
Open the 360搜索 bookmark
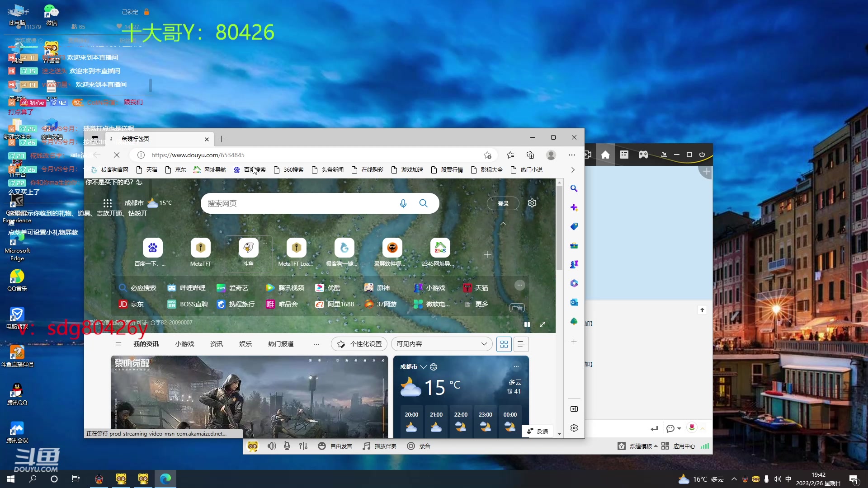tap(289, 170)
